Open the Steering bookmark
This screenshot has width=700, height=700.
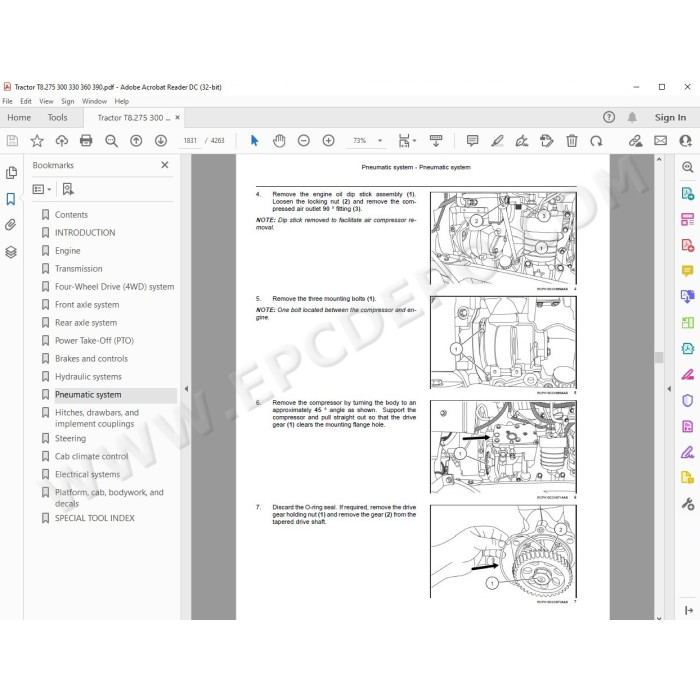(x=70, y=438)
